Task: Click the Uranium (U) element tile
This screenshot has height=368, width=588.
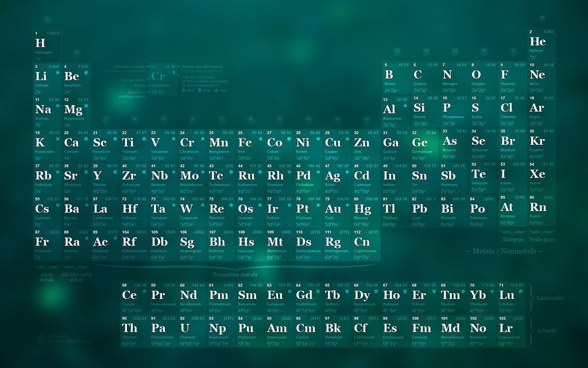Action: [192, 331]
